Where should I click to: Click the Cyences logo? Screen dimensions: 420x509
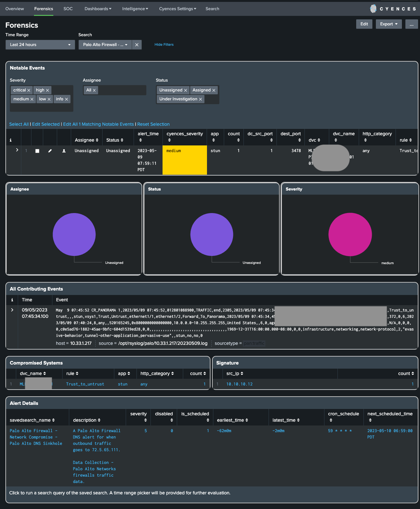pyautogui.click(x=393, y=9)
